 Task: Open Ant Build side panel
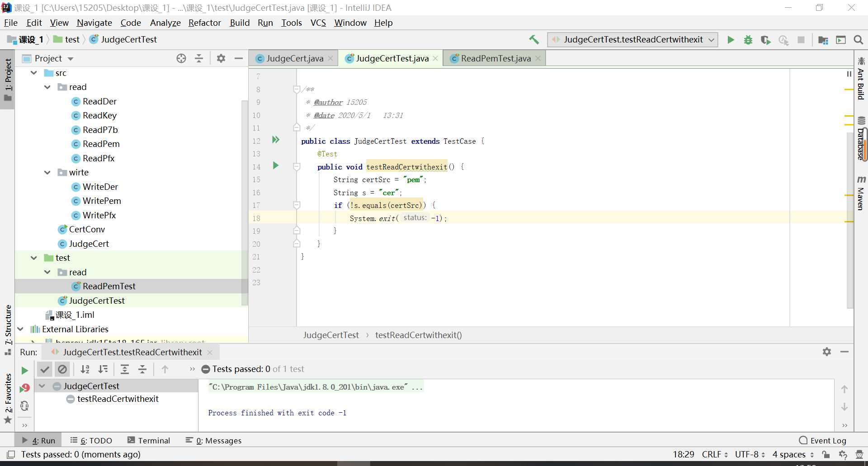point(861,79)
